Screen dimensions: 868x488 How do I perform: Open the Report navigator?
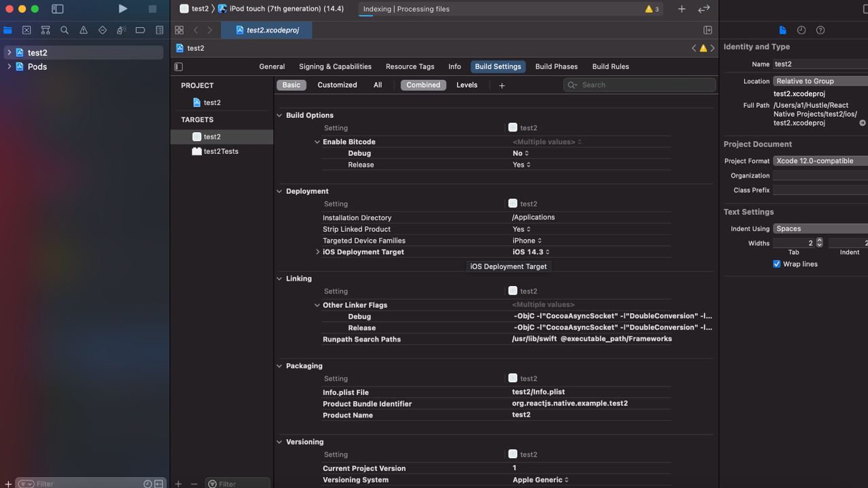(159, 30)
